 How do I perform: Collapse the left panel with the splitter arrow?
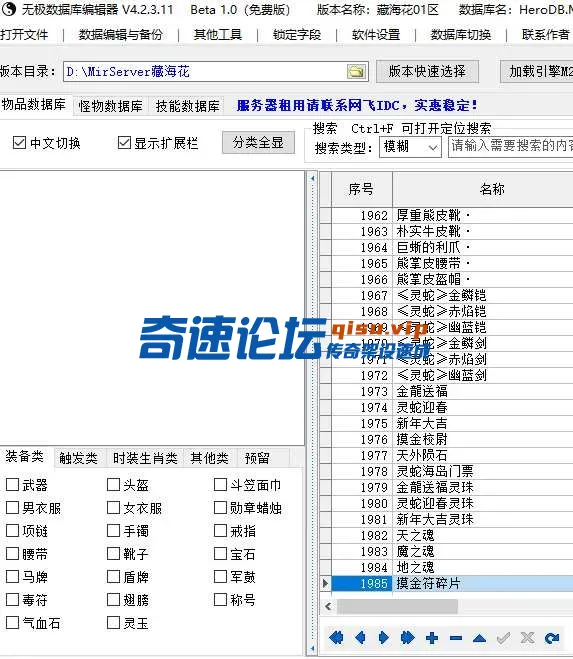(x=312, y=178)
